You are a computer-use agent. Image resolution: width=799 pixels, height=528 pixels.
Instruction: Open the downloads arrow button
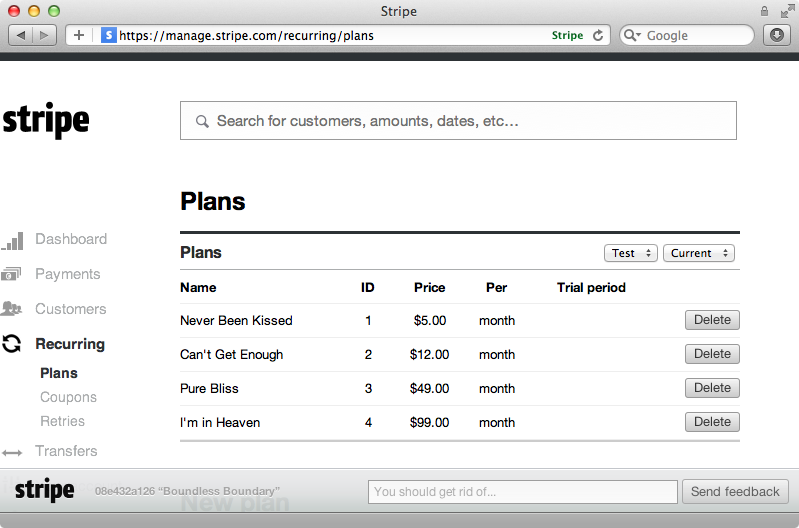click(x=777, y=35)
